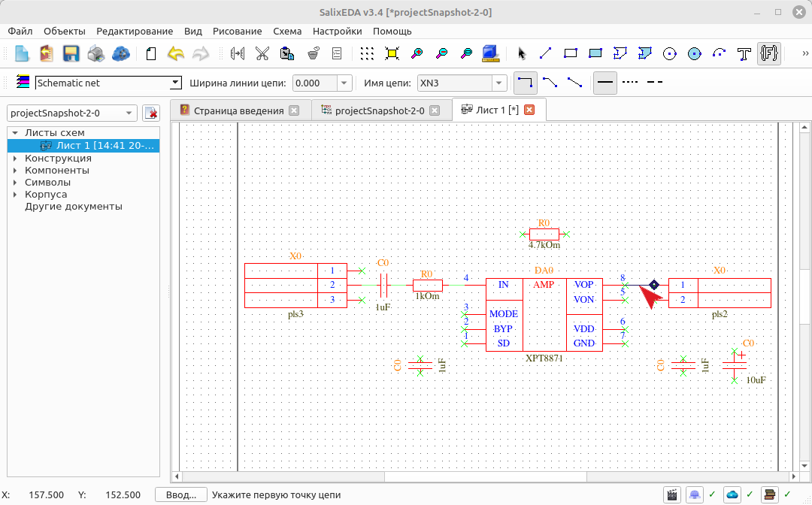Screen dimensions: 812x505
Task: Switch to the Страница введения tab
Action: [239, 110]
